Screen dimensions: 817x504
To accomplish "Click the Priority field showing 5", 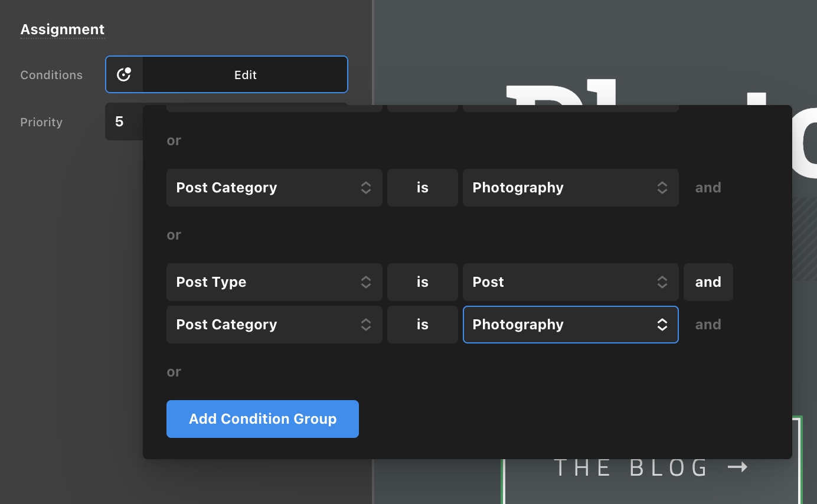I will tap(124, 122).
